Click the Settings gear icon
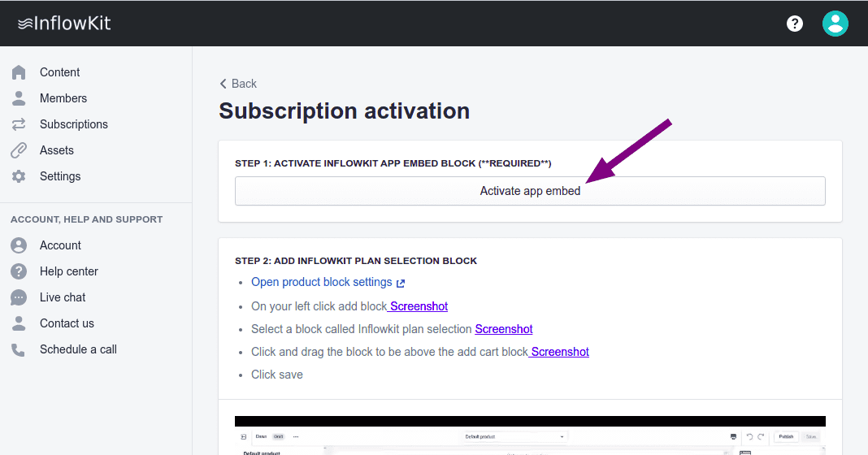Image resolution: width=868 pixels, height=455 pixels. pyautogui.click(x=19, y=176)
